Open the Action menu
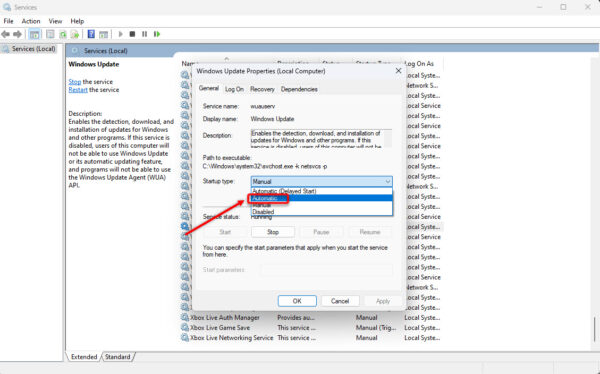The image size is (600, 374). pyautogui.click(x=31, y=21)
